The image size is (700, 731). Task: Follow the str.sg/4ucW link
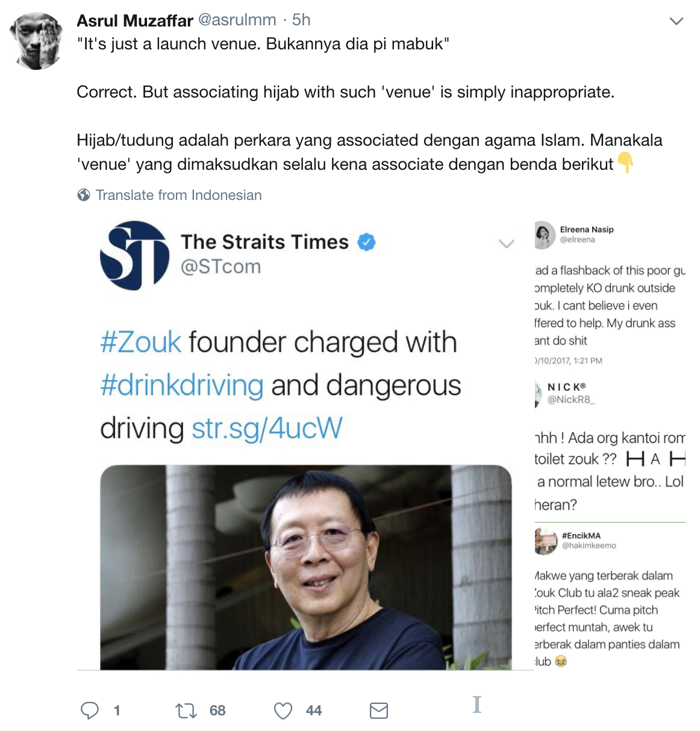267,429
